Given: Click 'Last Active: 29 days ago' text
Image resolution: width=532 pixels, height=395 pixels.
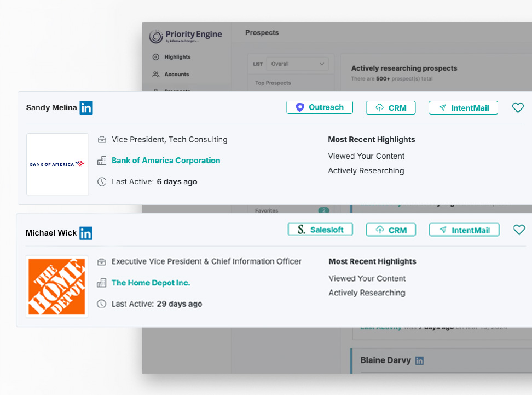Looking at the screenshot, I should pos(157,304).
